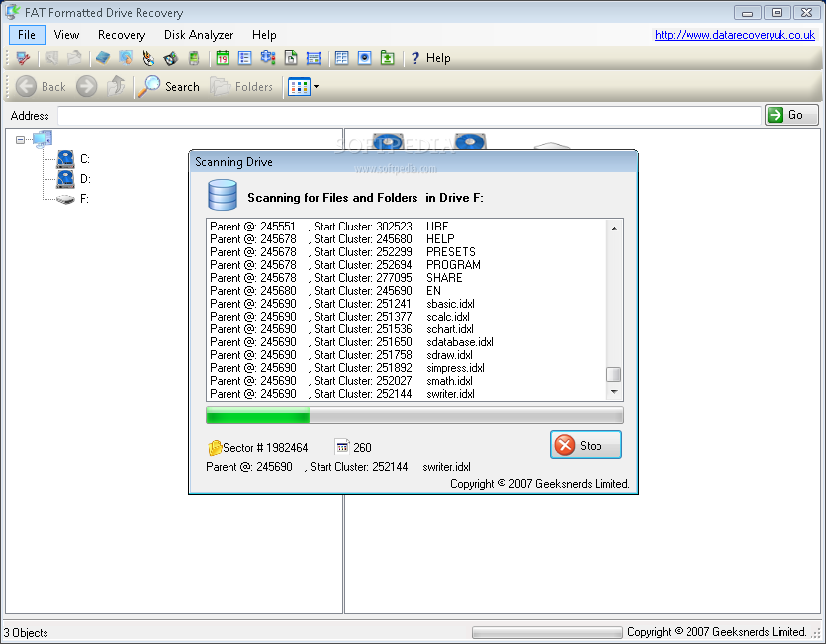Select drive C: in the tree
Screen dimensions: 826x644
click(x=73, y=159)
